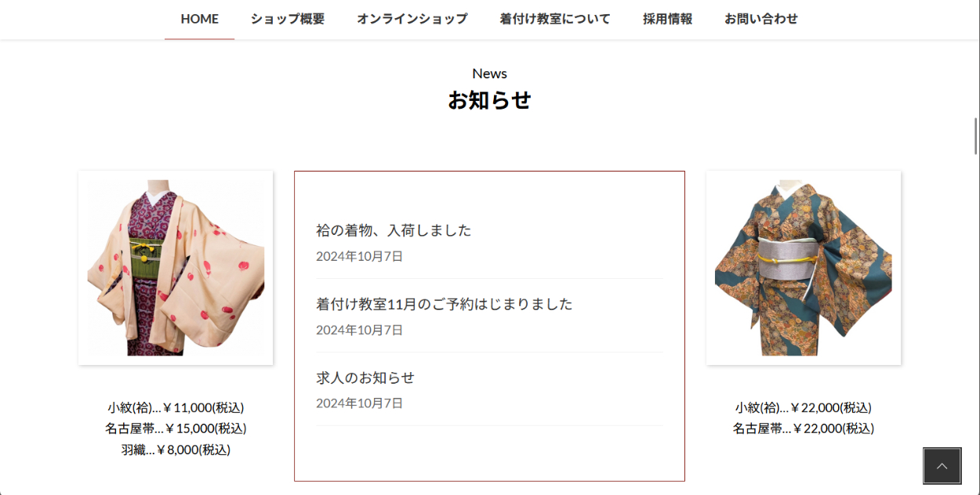Open 採用情報 from the top navigation

(667, 19)
